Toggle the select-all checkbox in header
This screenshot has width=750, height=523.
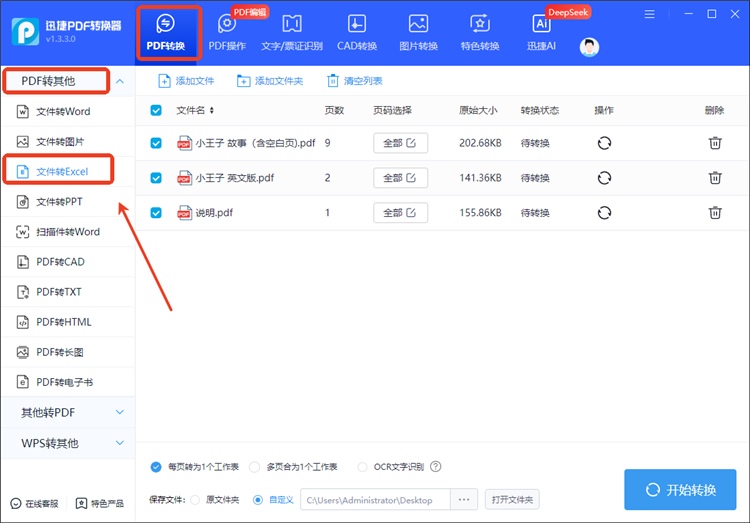[x=156, y=111]
